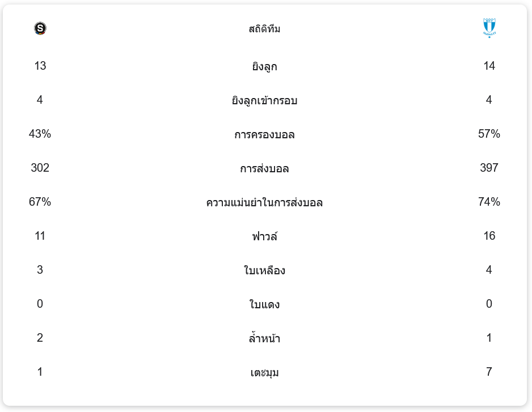Click the 57% possession value
The width and height of the screenshot is (532, 412).
(489, 134)
